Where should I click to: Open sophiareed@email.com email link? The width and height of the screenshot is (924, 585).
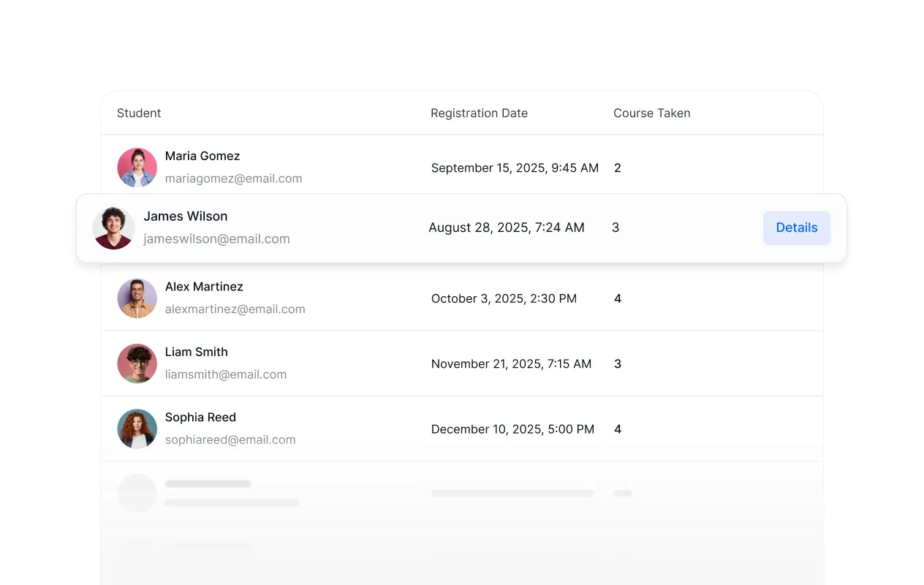pyautogui.click(x=230, y=439)
